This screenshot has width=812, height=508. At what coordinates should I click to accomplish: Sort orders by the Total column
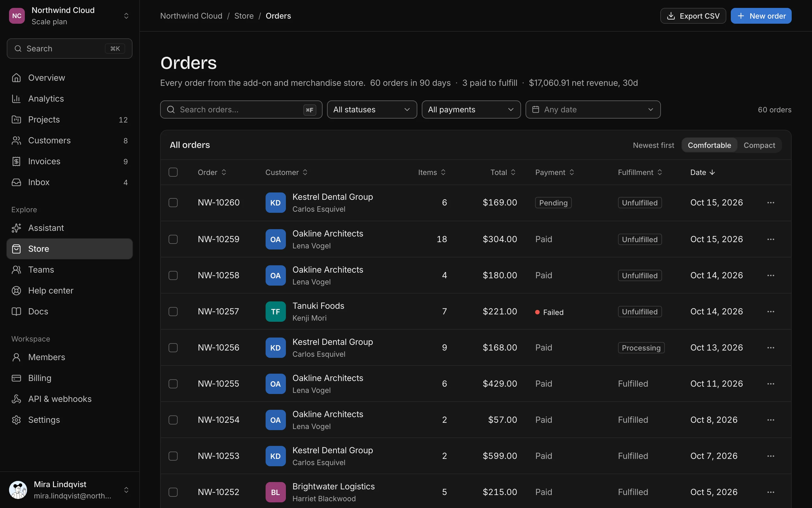click(503, 172)
